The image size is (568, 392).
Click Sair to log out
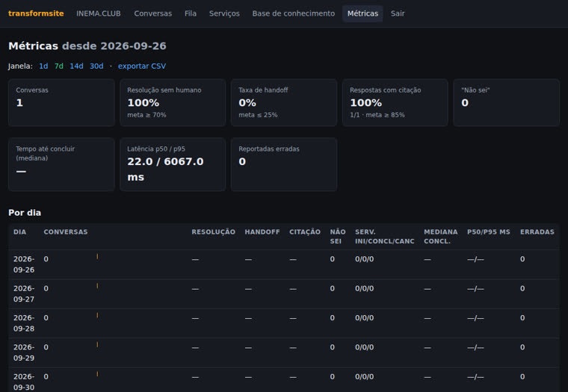398,13
